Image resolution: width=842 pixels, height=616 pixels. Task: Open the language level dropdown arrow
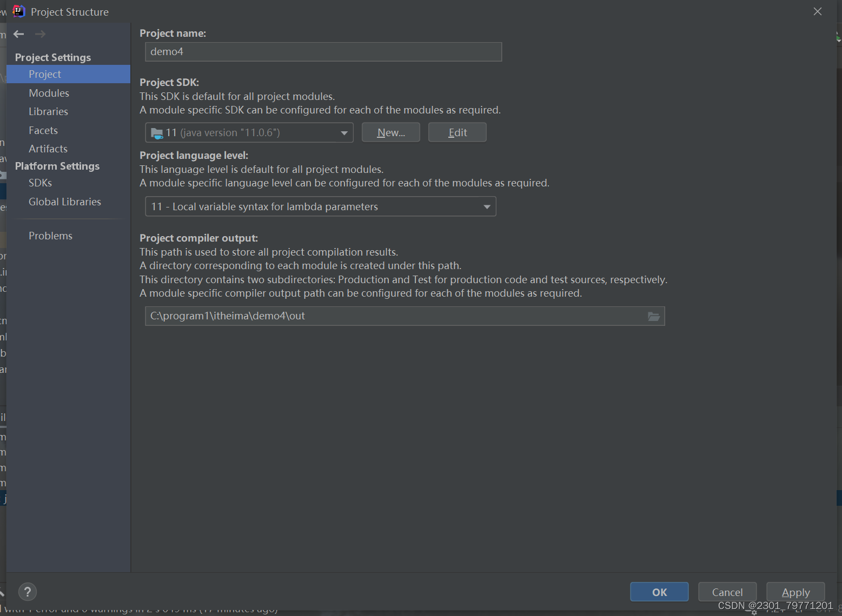[x=486, y=206]
